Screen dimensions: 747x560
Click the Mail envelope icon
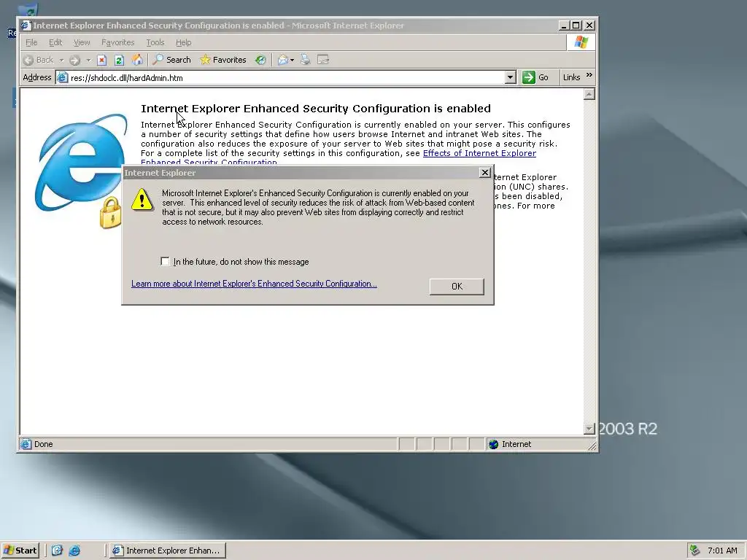[283, 60]
